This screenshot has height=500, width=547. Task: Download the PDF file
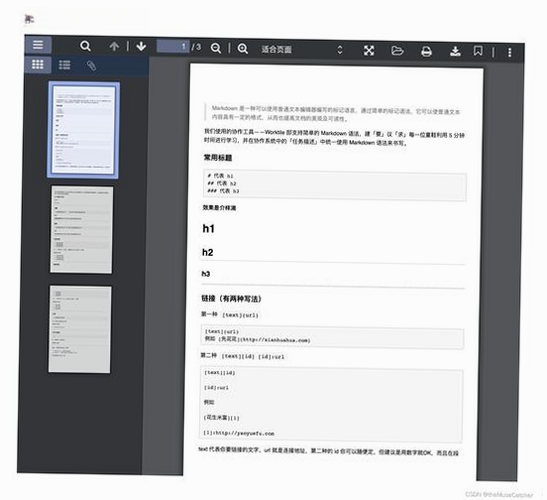coord(455,52)
